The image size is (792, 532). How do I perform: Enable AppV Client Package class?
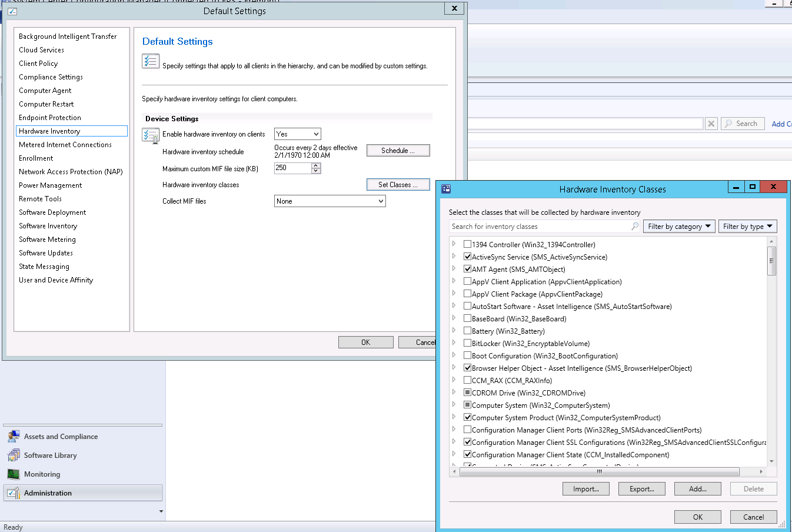pyautogui.click(x=467, y=294)
